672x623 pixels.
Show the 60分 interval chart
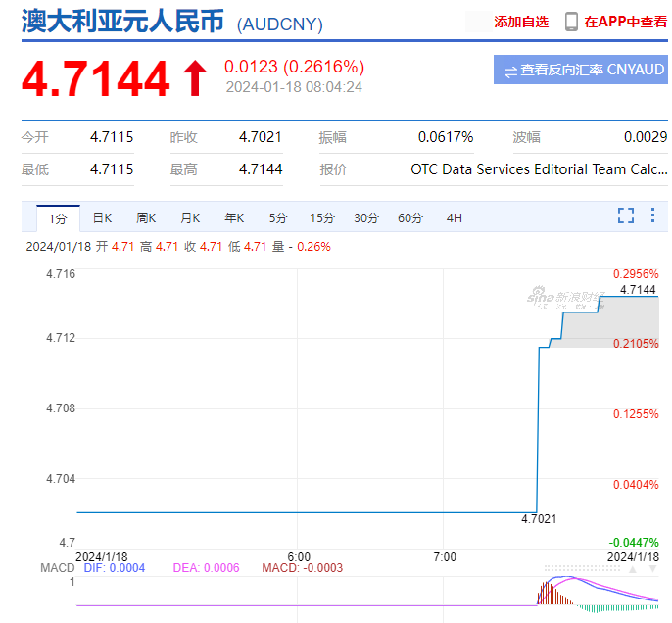click(410, 218)
